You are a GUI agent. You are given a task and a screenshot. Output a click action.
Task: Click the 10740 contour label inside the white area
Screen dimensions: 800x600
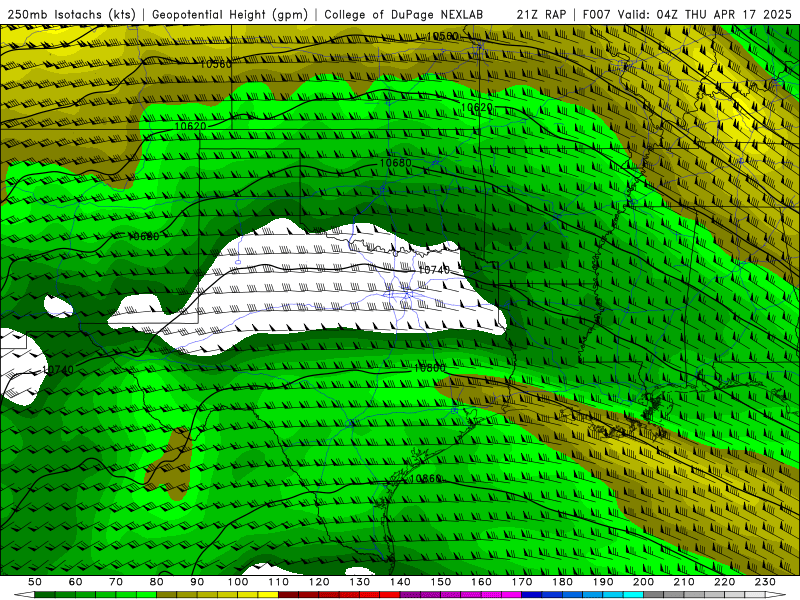(x=434, y=270)
